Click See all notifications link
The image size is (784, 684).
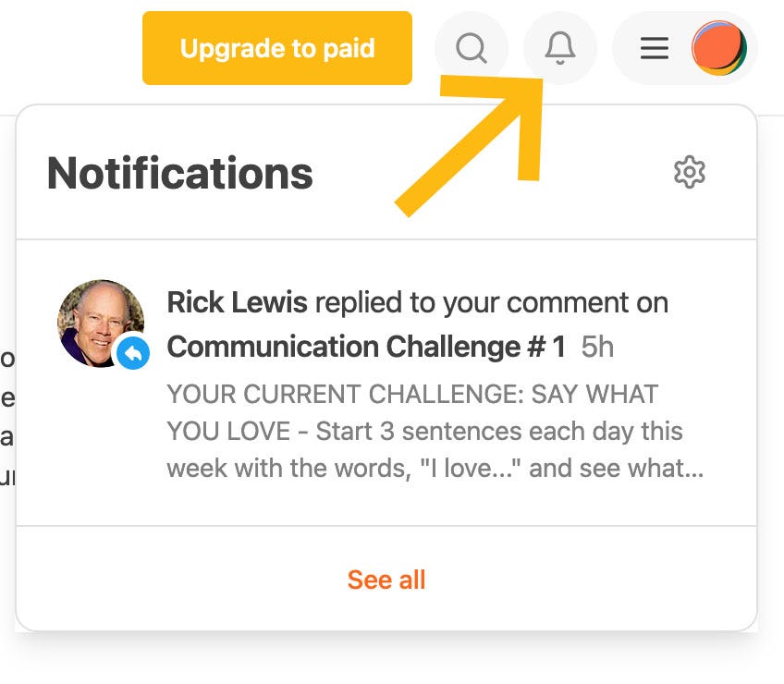(386, 580)
